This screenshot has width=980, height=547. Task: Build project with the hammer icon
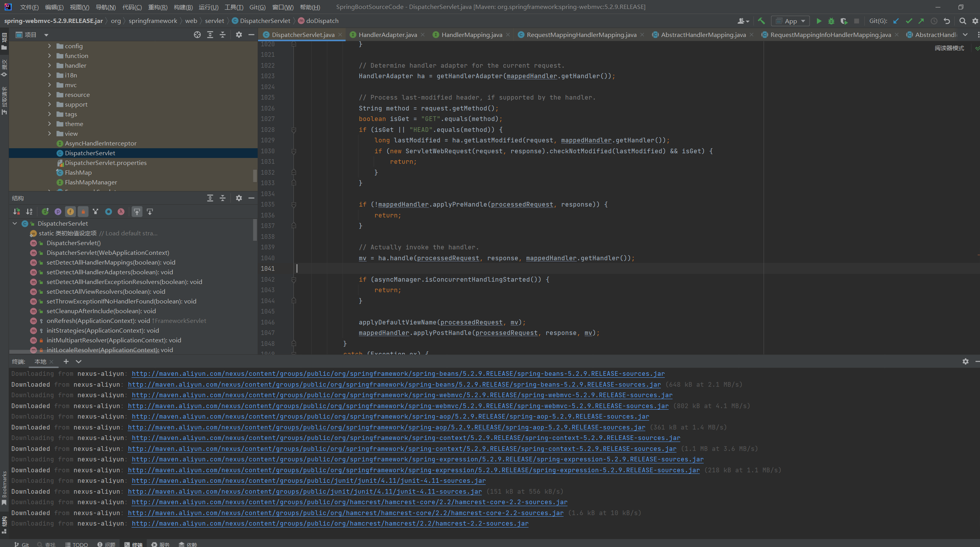point(761,21)
